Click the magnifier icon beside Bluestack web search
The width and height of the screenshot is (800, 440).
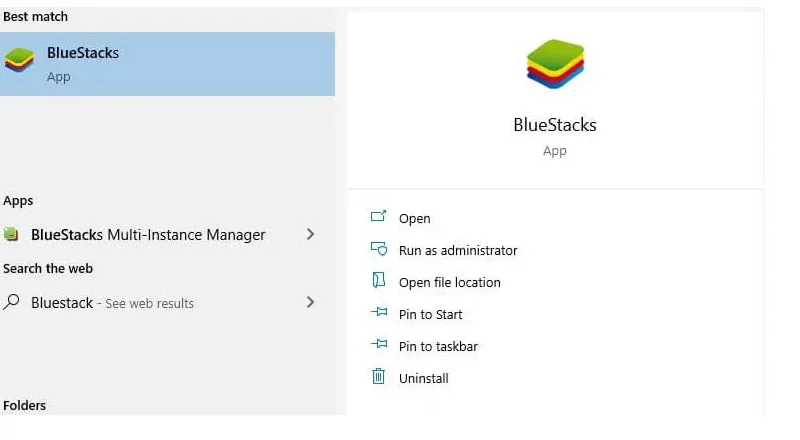pyautogui.click(x=11, y=302)
